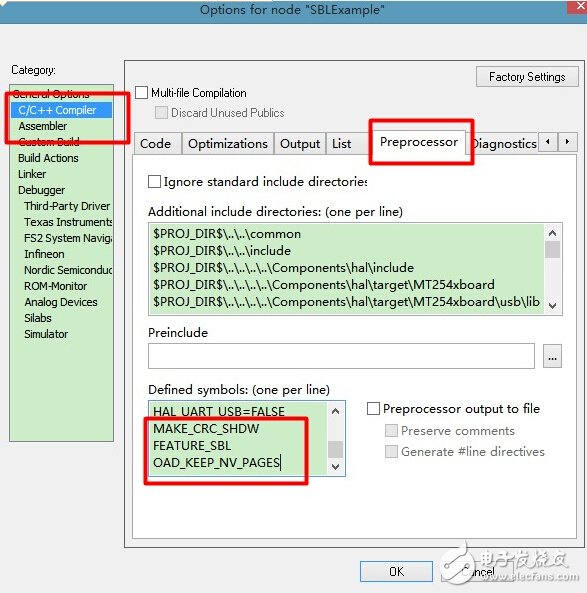587x593 pixels.
Task: Select Linker in category list
Action: coord(32,174)
